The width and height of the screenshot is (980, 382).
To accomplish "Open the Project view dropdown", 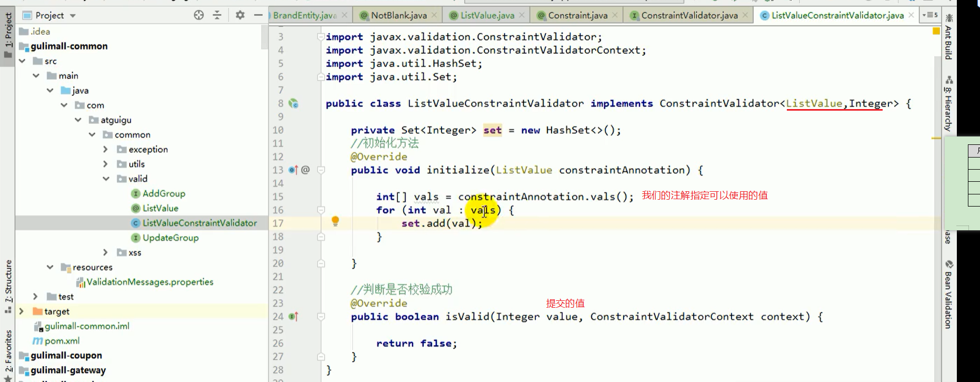I will click(73, 16).
